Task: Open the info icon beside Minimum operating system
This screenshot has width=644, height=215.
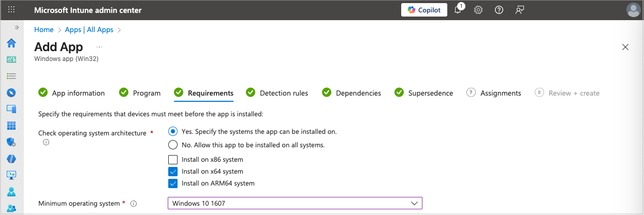Action: click(x=134, y=204)
